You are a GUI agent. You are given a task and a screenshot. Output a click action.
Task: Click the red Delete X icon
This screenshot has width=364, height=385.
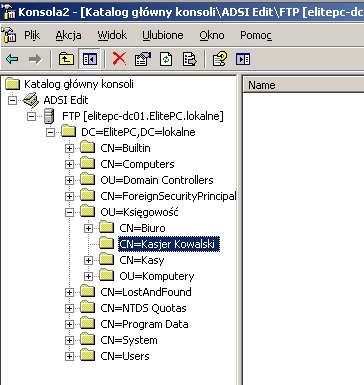tap(119, 59)
